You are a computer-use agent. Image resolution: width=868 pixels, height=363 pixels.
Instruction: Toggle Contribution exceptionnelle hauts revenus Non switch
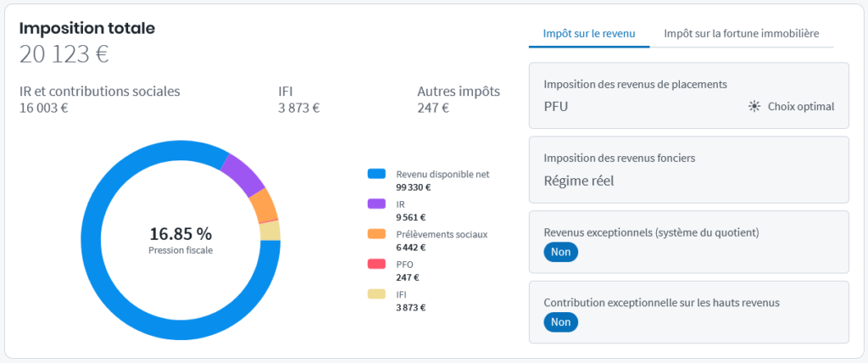[560, 322]
